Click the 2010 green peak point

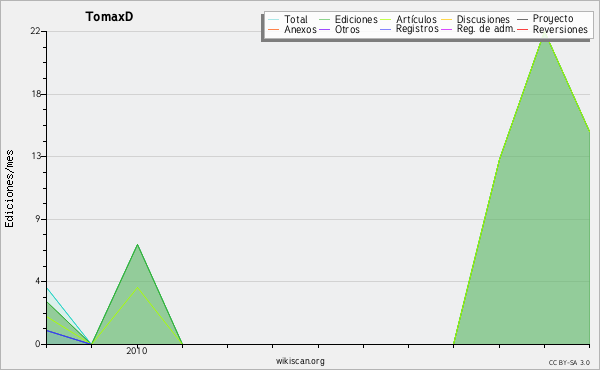(137, 244)
